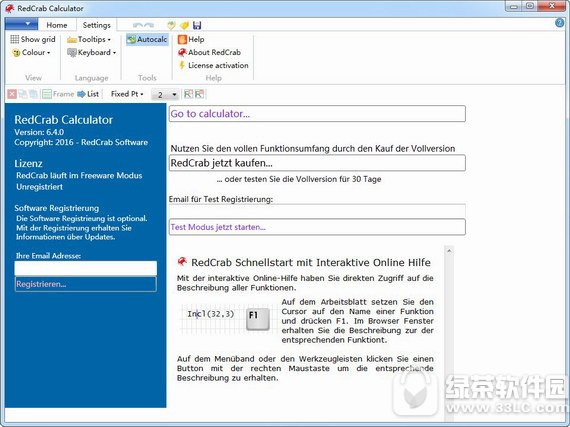Open decimal places combo box showing 2

tap(165, 95)
